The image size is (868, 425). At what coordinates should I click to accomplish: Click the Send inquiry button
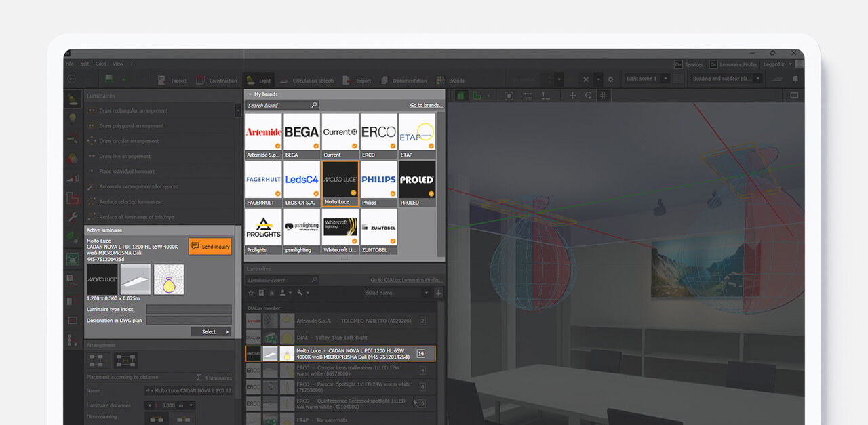pyautogui.click(x=210, y=247)
